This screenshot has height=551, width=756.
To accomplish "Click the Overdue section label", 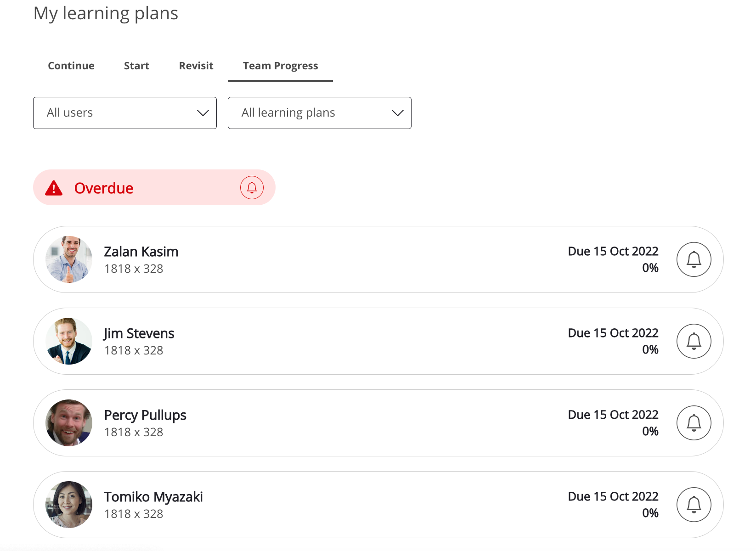I will tap(104, 188).
